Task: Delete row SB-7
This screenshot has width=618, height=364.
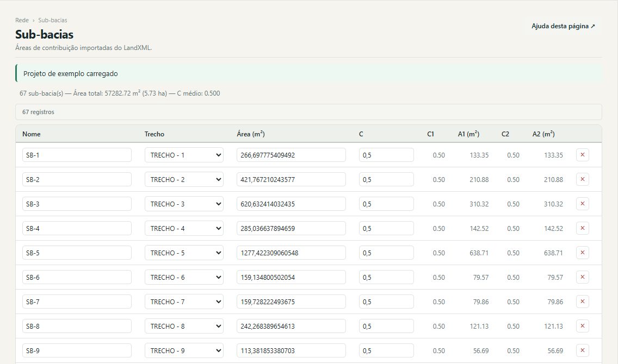Action: (582, 302)
